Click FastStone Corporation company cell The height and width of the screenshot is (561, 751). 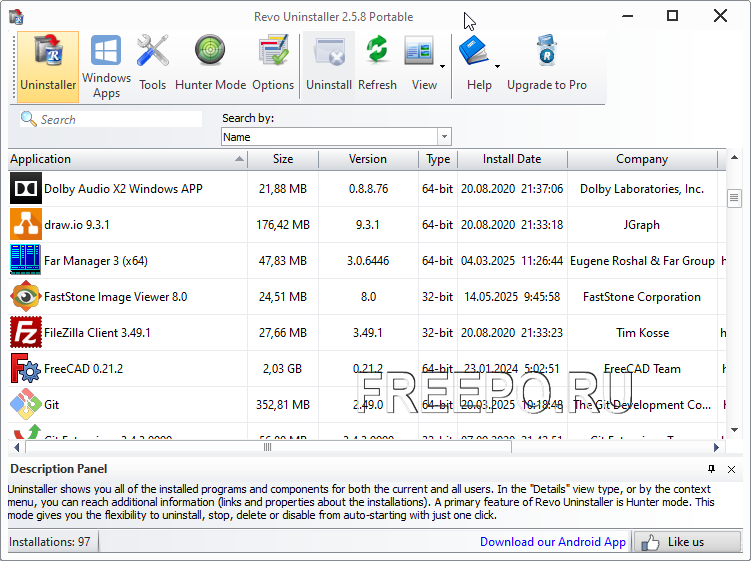tap(642, 297)
